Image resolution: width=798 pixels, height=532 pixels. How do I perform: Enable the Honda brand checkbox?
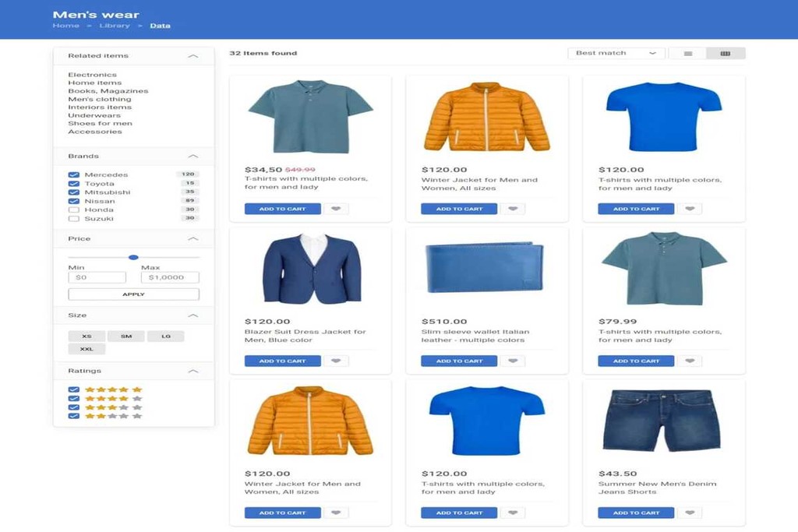coord(74,210)
